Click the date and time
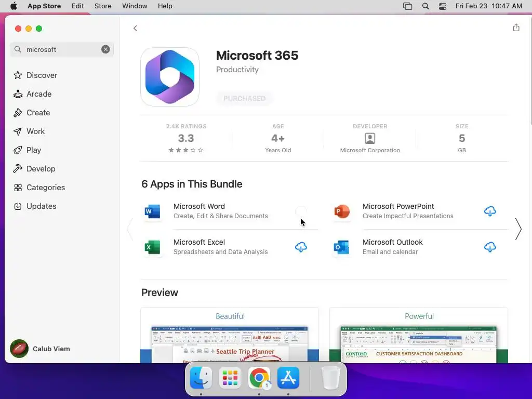The width and height of the screenshot is (532, 399). pyautogui.click(x=488, y=6)
